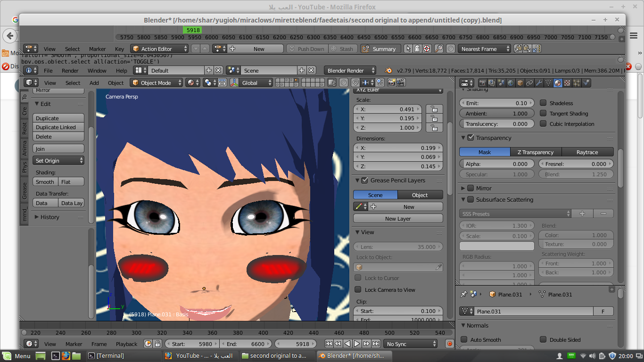Open the Global orientation dropdown

click(x=252, y=83)
